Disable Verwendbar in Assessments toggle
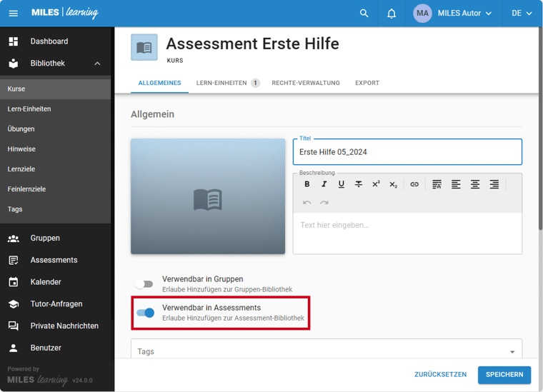The height and width of the screenshot is (392, 543). pos(145,313)
